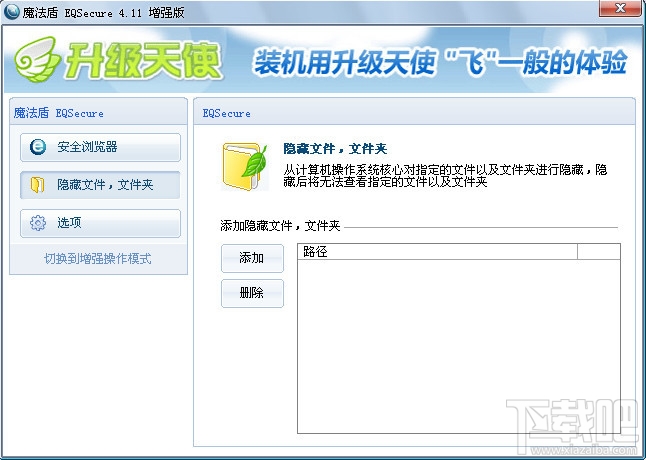
Task: Close the EQSecure window
Action: 620,8
